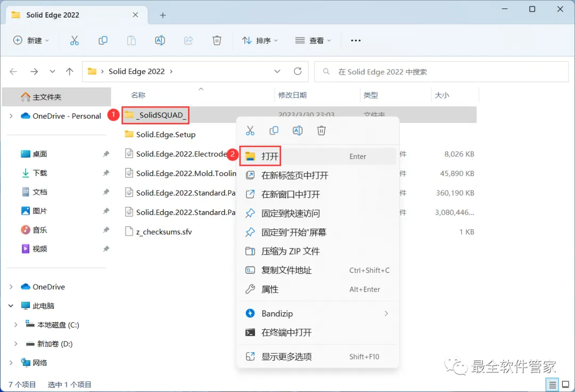Select the Solid.Edge.2022.Electrode file
Screen dimensions: 575x392
coord(181,154)
